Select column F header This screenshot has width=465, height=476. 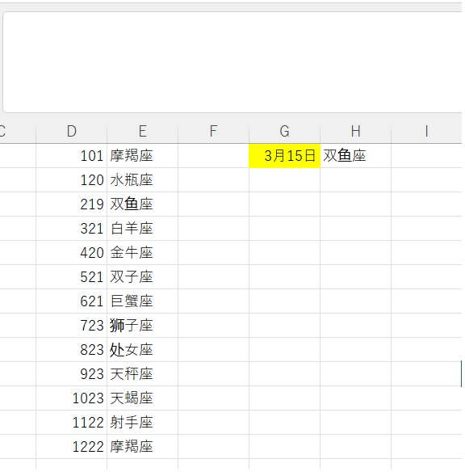pos(214,132)
